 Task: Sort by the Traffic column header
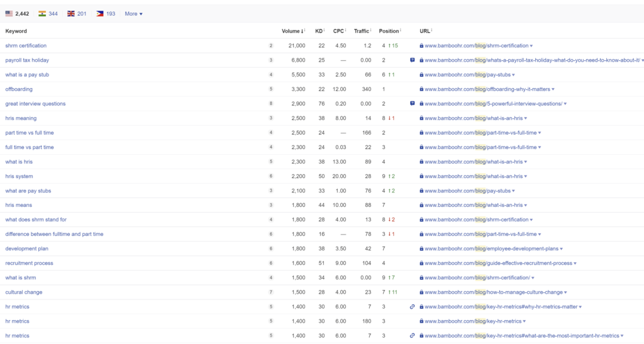click(361, 31)
